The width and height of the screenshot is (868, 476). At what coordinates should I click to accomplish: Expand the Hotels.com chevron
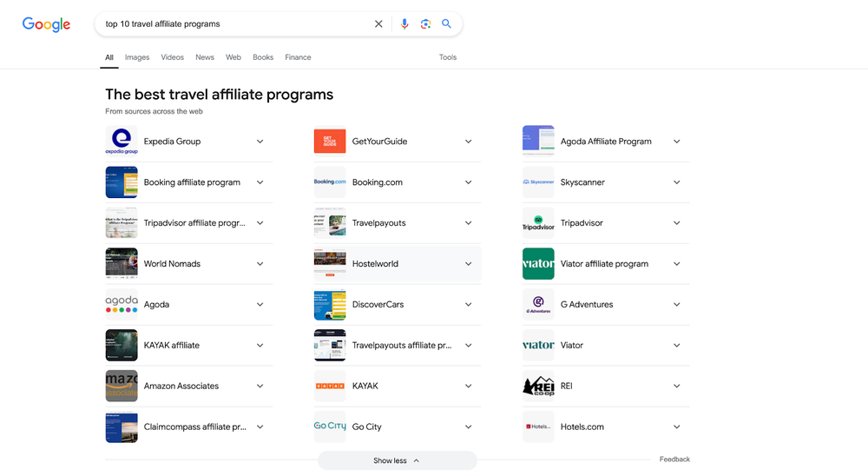pos(676,426)
